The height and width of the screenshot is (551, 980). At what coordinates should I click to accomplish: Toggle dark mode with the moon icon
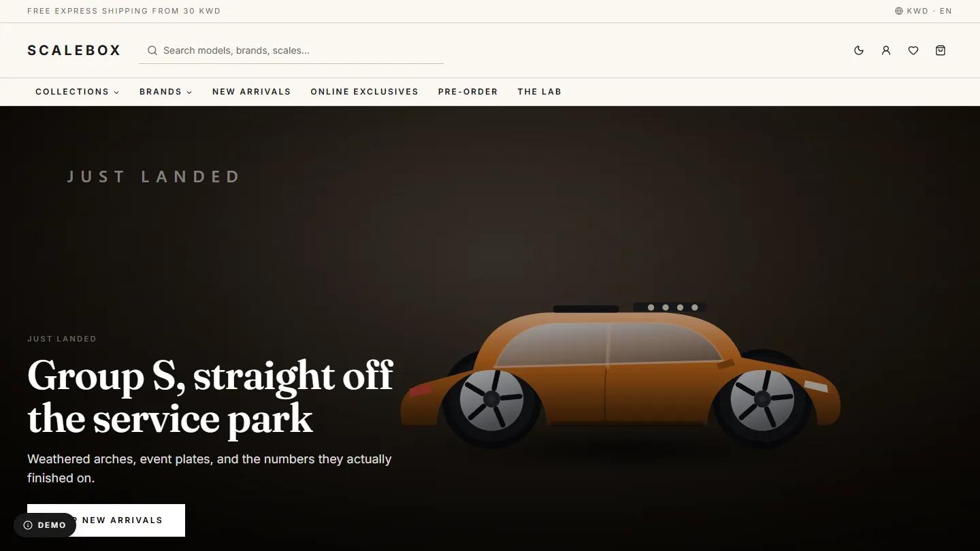859,50
